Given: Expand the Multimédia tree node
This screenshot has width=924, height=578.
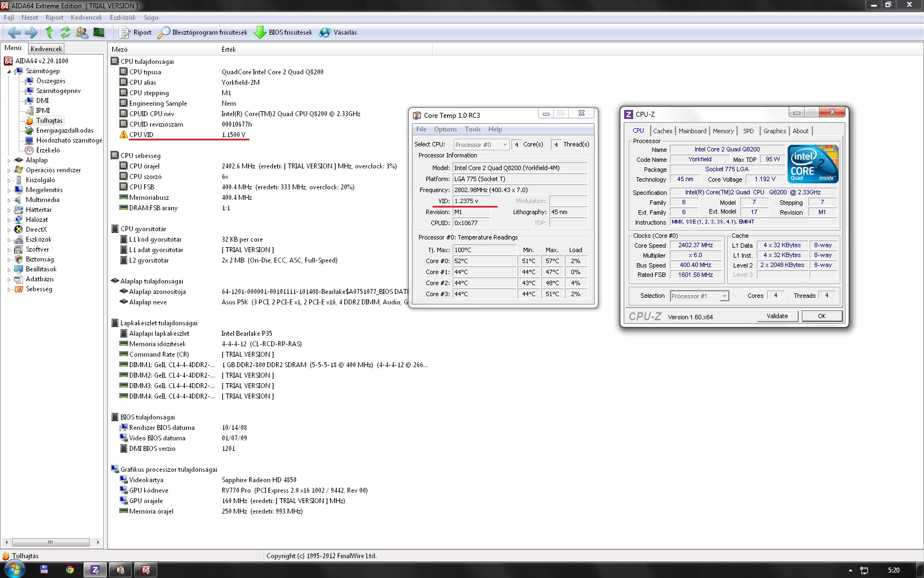Looking at the screenshot, I should pyautogui.click(x=9, y=200).
